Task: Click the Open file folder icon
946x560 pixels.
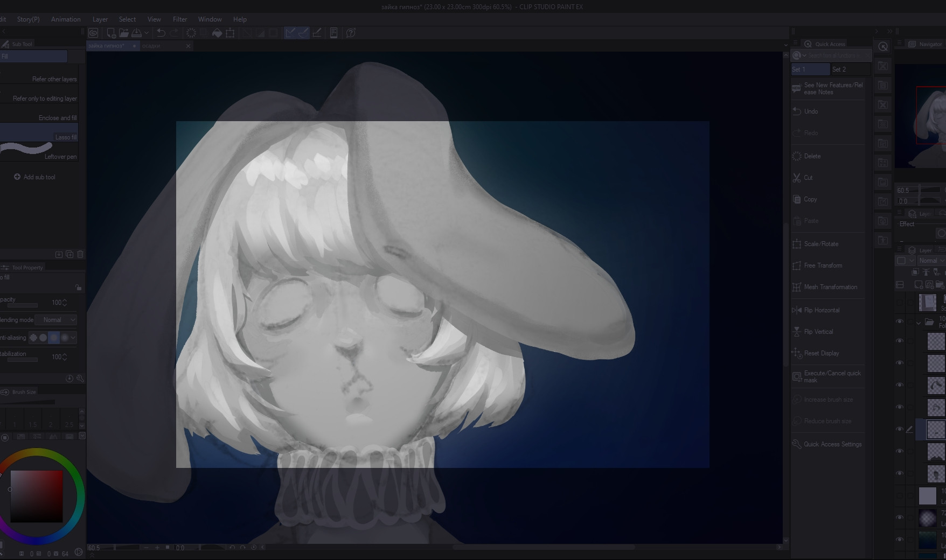Action: [124, 33]
